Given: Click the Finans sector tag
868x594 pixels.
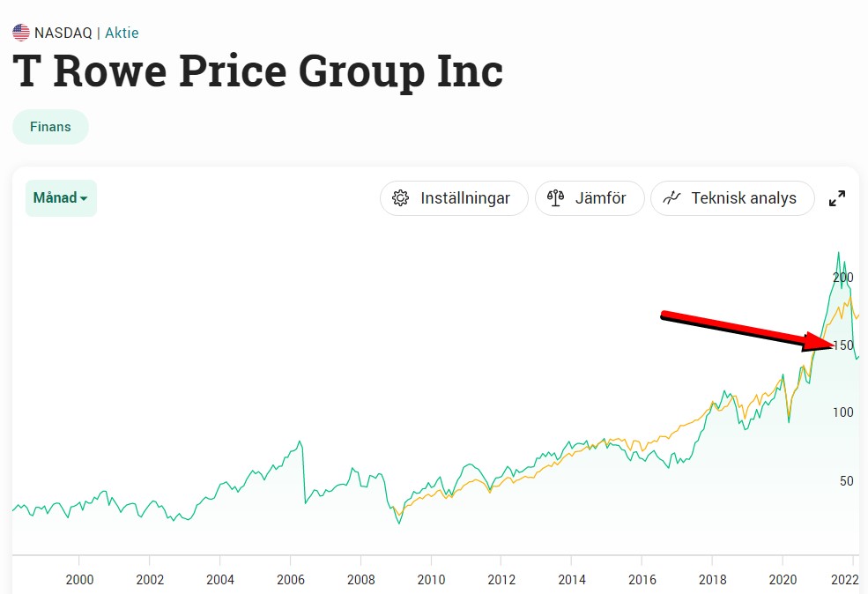Looking at the screenshot, I should [50, 127].
